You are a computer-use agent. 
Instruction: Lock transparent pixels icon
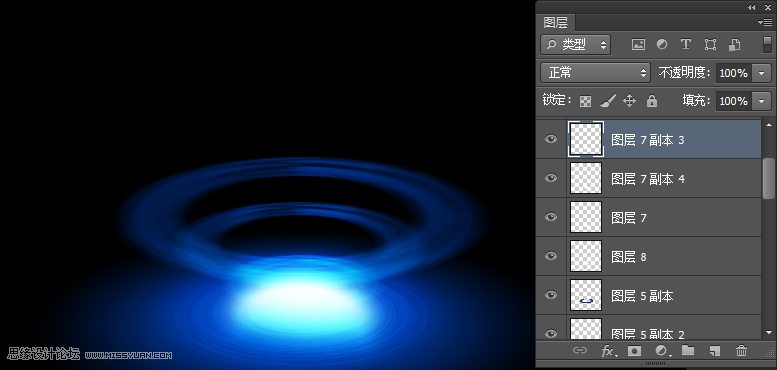585,101
